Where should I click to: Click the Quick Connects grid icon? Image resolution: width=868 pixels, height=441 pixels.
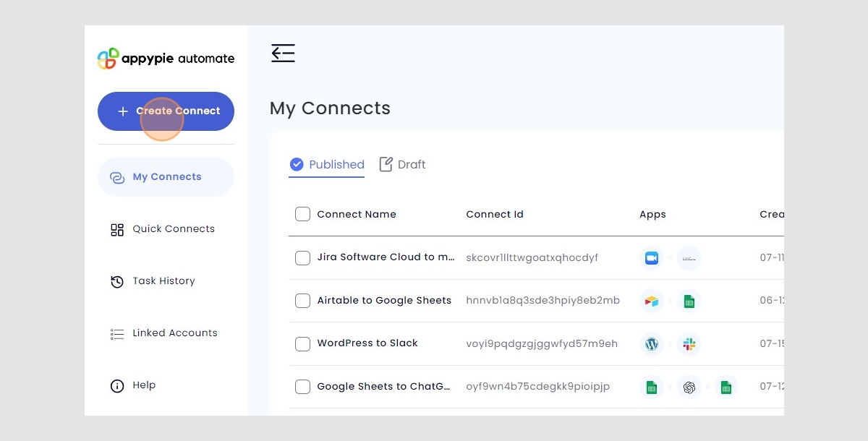click(x=117, y=230)
